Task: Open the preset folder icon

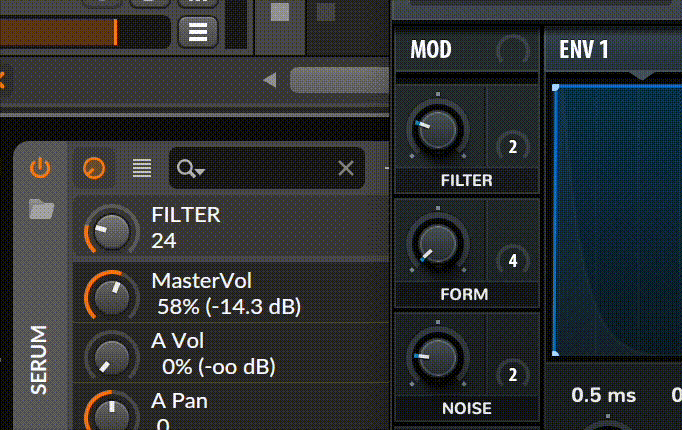Action: (x=41, y=209)
